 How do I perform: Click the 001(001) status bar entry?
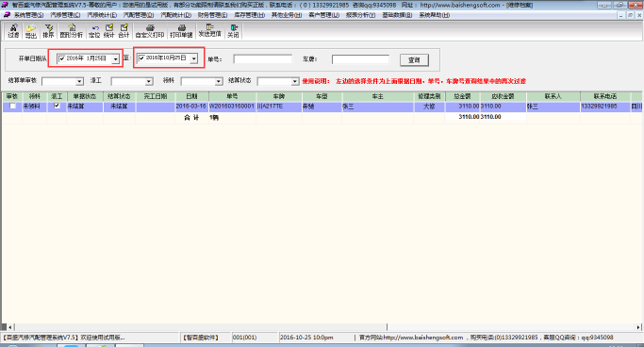(x=245, y=338)
